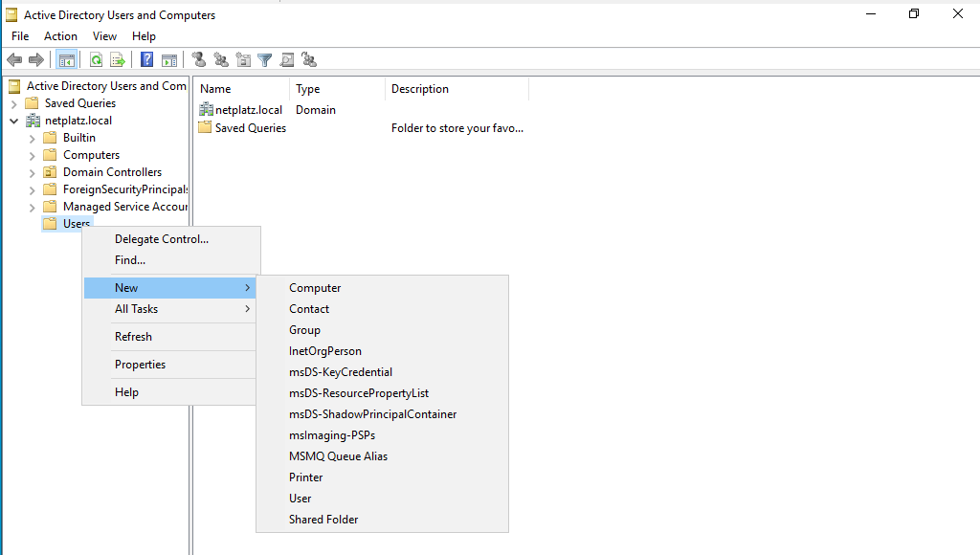This screenshot has height=555, width=980.
Task: Choose Delegate Control from the context menu
Action: click(170, 239)
